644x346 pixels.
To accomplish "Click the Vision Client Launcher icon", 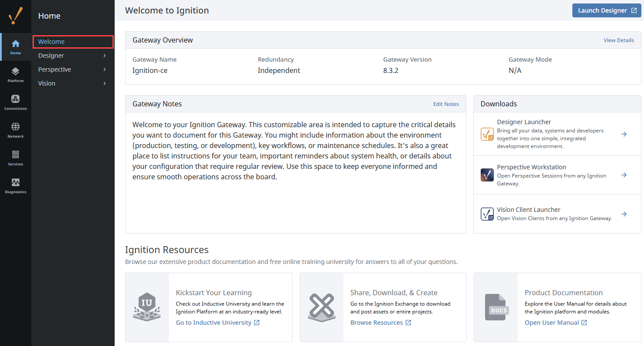I will click(487, 214).
